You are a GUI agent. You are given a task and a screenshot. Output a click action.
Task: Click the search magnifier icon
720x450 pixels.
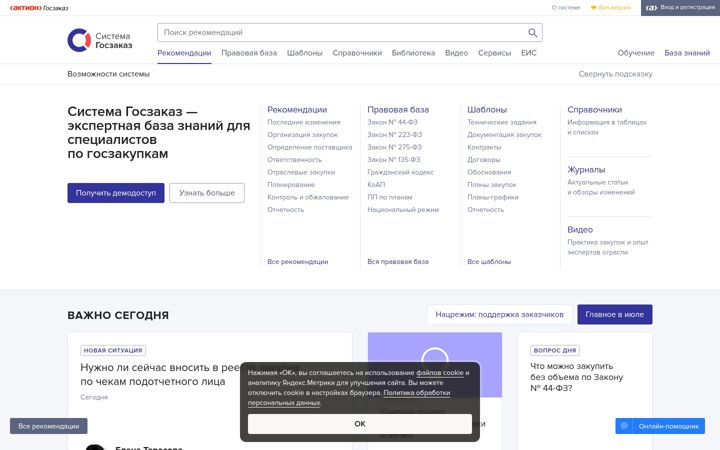(x=532, y=33)
